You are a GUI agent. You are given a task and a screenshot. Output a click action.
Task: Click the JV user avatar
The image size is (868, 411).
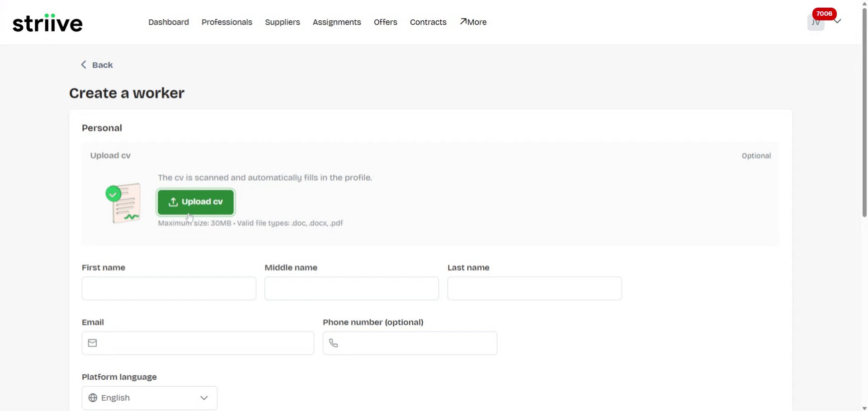pyautogui.click(x=816, y=23)
